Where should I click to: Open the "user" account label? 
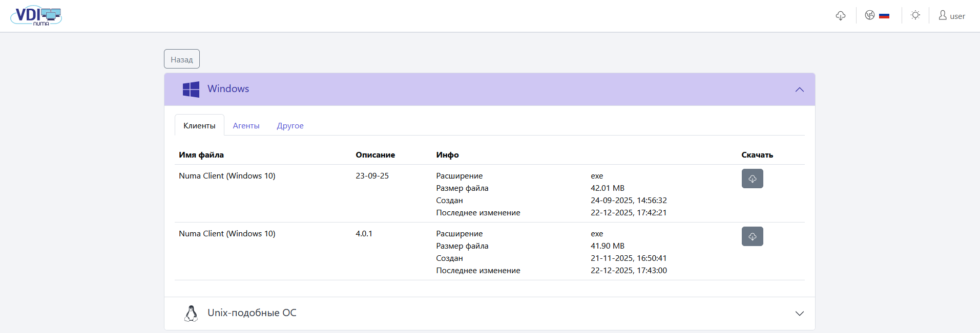click(x=957, y=16)
